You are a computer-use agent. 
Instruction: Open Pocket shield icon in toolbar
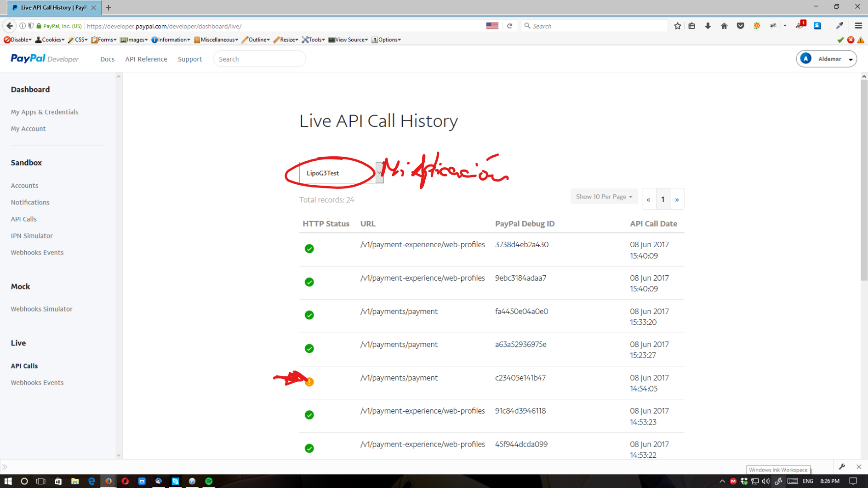click(740, 26)
